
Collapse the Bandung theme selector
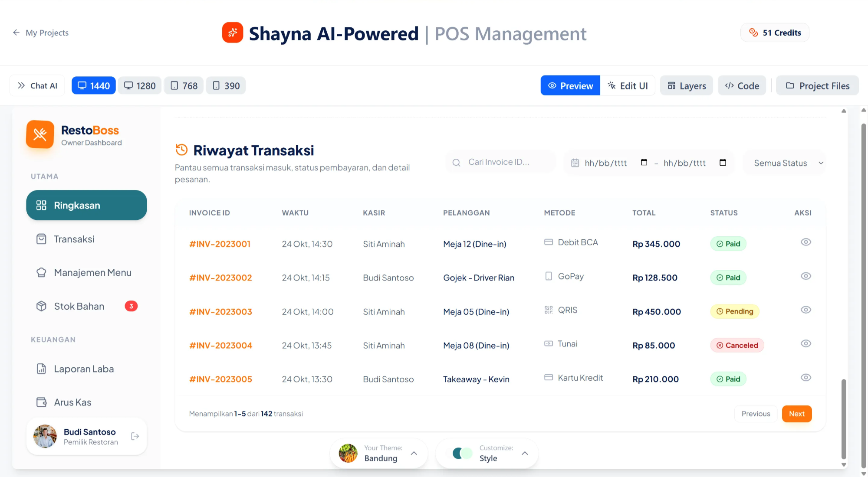[x=414, y=453]
